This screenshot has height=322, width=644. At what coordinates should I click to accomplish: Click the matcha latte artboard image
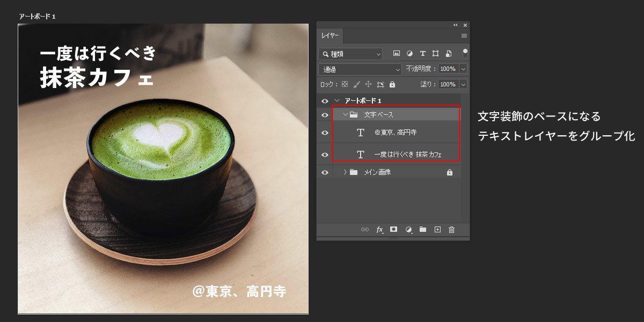(x=163, y=169)
